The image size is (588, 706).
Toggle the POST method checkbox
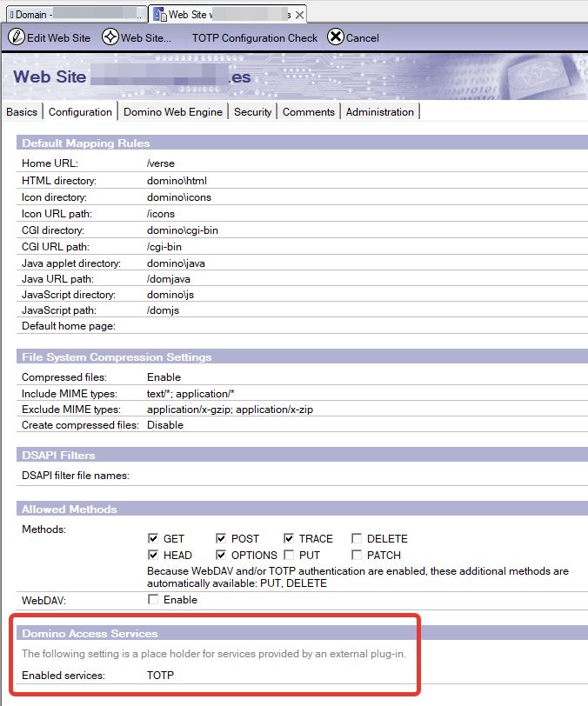pyautogui.click(x=221, y=538)
